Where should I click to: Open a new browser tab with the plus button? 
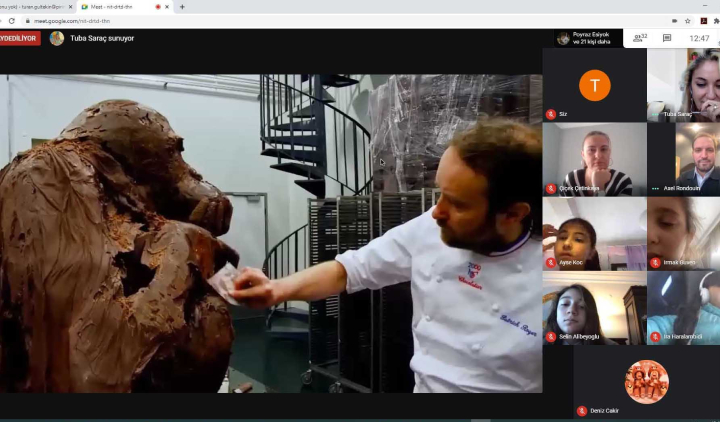tap(182, 7)
